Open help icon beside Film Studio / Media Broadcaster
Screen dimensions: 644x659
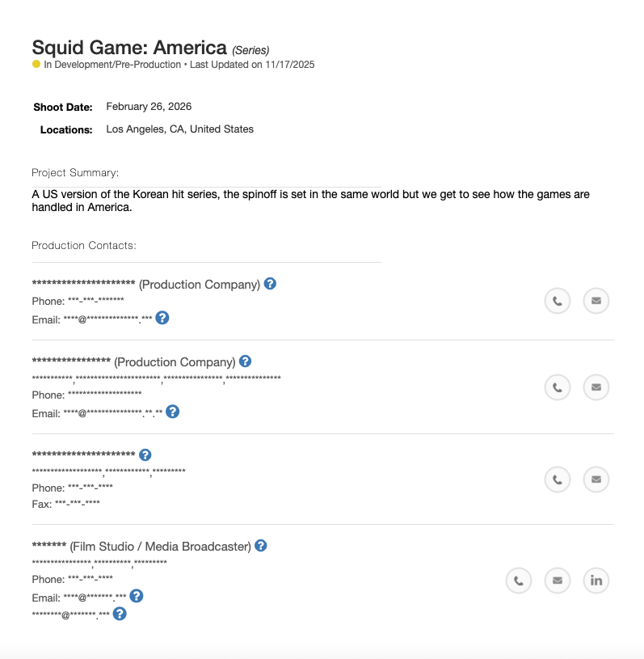coord(260,546)
